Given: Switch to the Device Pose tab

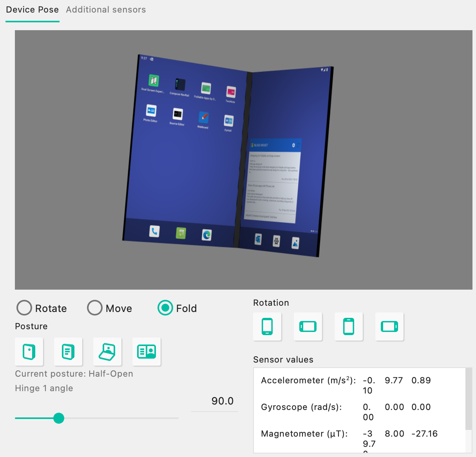Looking at the screenshot, I should click(33, 9).
